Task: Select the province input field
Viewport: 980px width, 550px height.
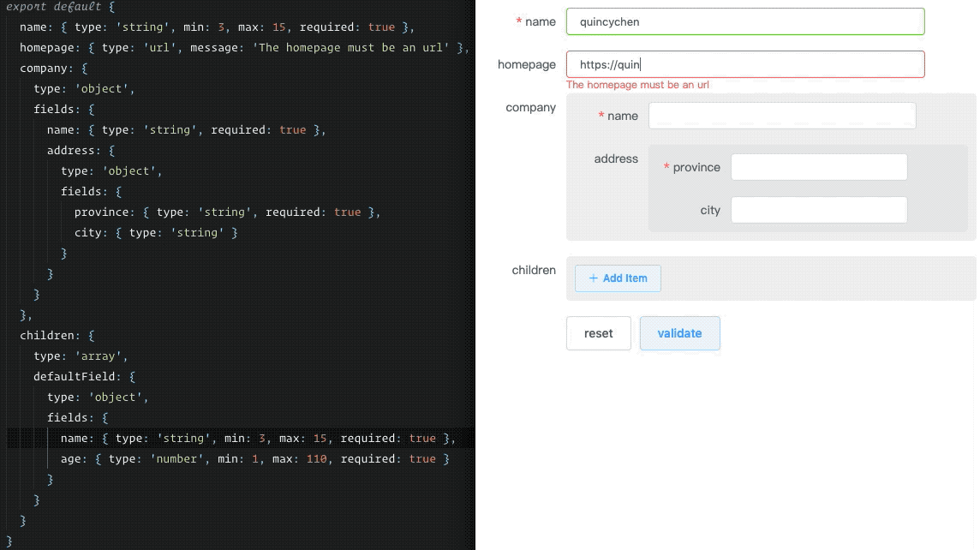Action: (819, 167)
